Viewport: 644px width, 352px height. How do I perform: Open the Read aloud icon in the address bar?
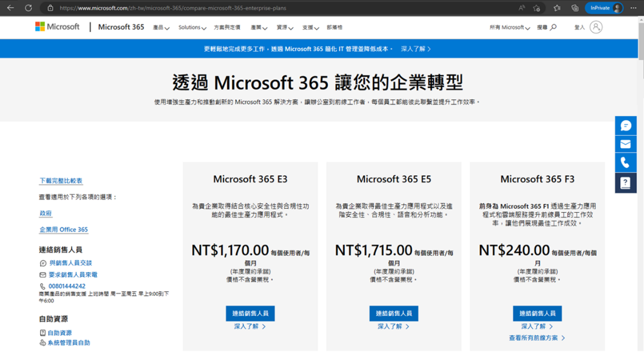(521, 8)
